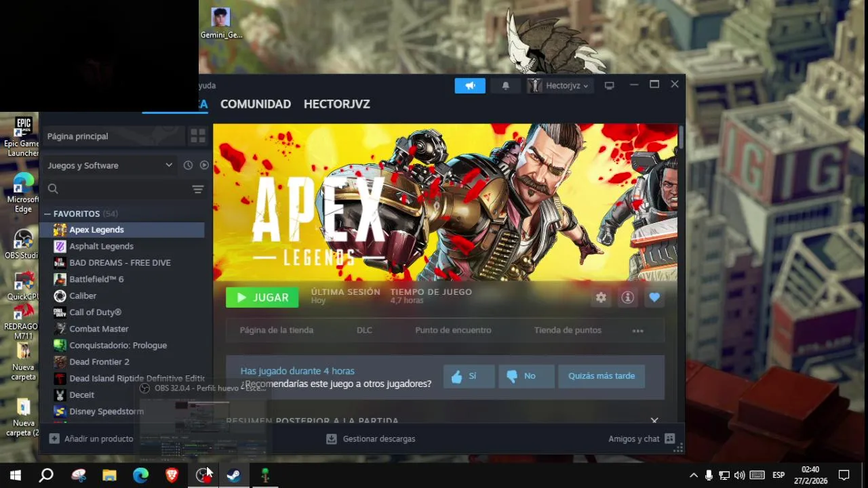Open volume control in system tray
The image size is (868, 488).
coord(740,475)
